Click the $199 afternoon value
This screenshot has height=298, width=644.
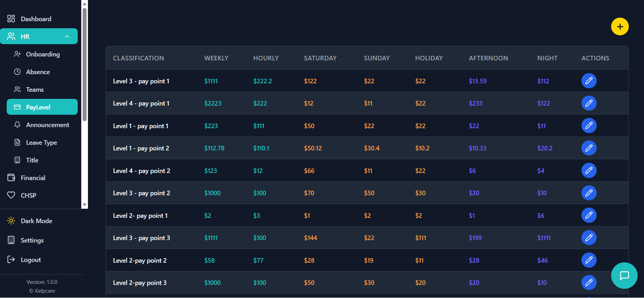[475, 238]
